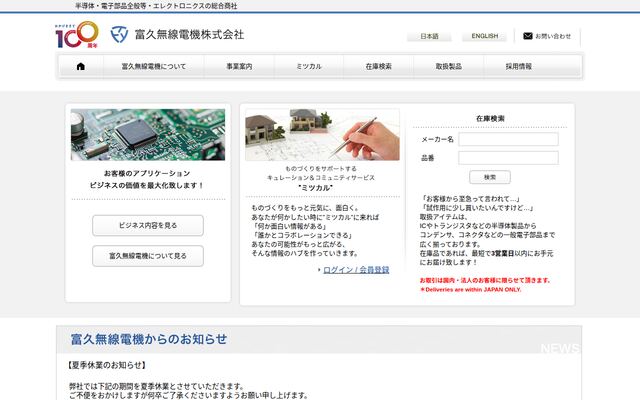
Task: Open the 取扱製品 menu item
Action: tap(449, 66)
